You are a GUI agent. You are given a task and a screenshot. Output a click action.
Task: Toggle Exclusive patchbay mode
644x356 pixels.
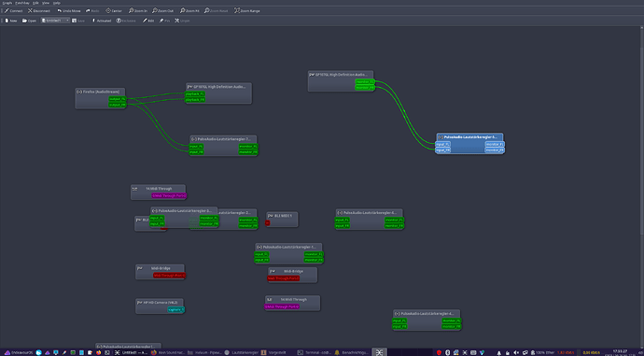[x=126, y=21]
